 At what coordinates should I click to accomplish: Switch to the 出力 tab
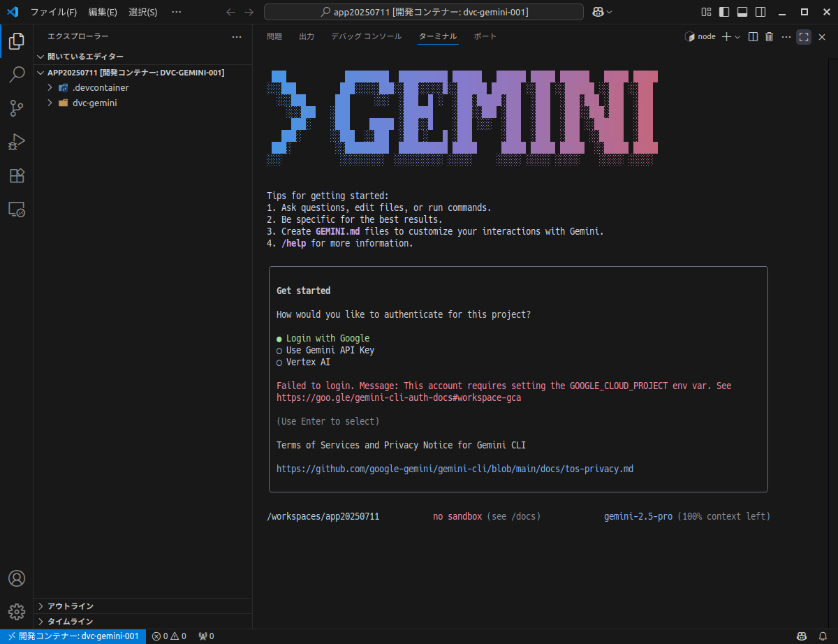tap(307, 36)
